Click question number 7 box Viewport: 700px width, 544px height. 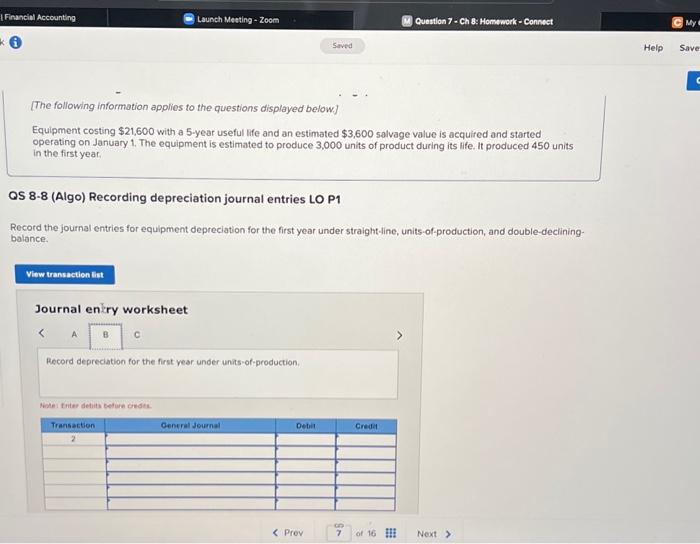[339, 533]
